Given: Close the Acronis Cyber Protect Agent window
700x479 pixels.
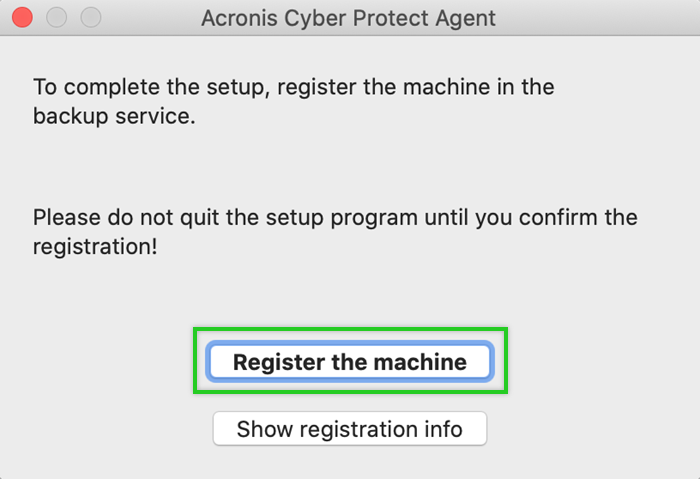Looking at the screenshot, I should tap(22, 17).
